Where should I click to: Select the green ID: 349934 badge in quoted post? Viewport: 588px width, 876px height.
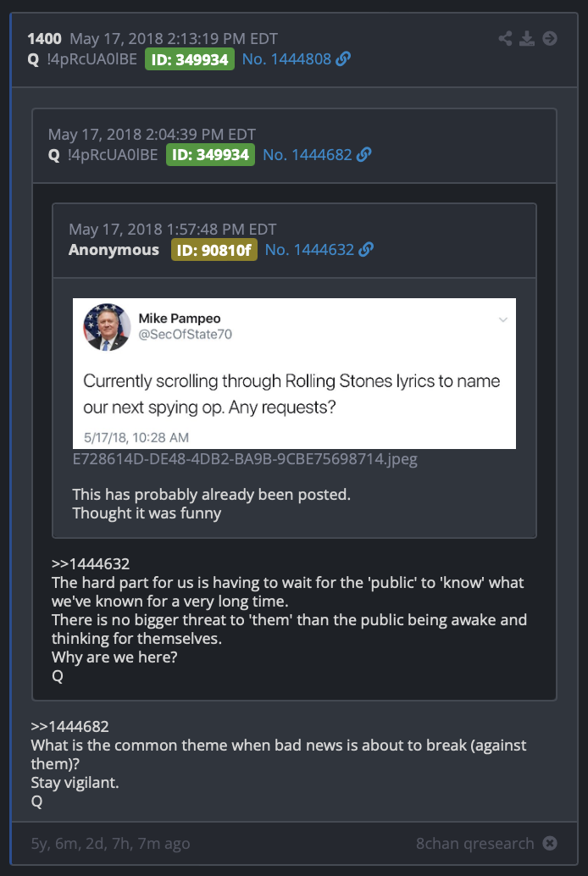tap(211, 155)
